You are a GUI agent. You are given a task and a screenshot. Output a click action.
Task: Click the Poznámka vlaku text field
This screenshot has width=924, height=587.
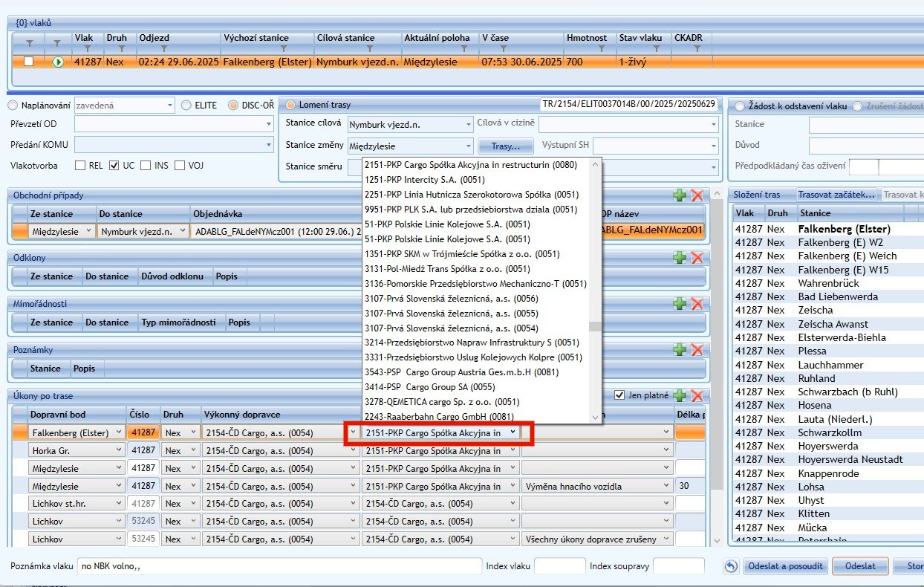(279, 566)
